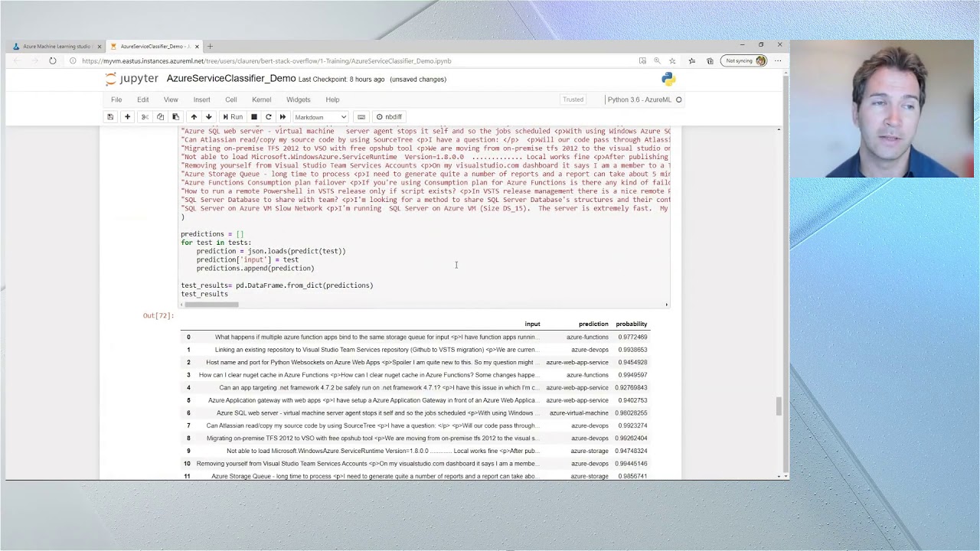
Task: Click the kernel idle status circle
Action: 678,99
